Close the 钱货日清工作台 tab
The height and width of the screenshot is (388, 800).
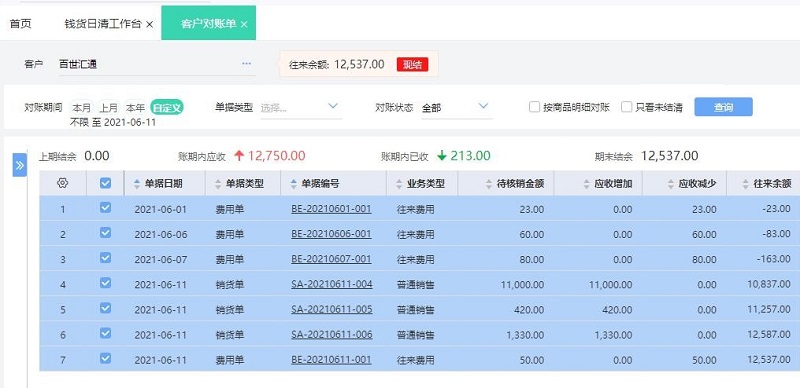[149, 24]
